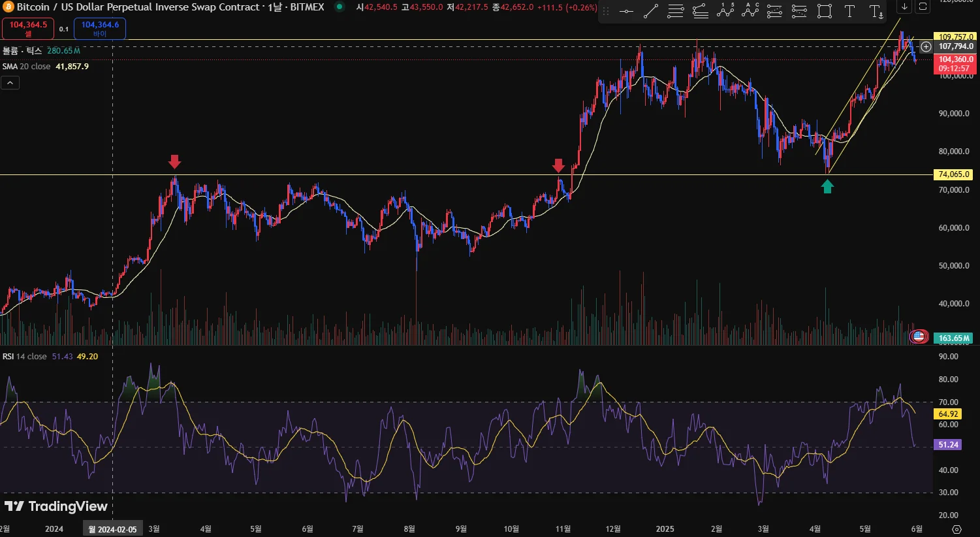Open chart settings gear at bottom right
Viewport: 980px width, 537px height.
(956, 529)
